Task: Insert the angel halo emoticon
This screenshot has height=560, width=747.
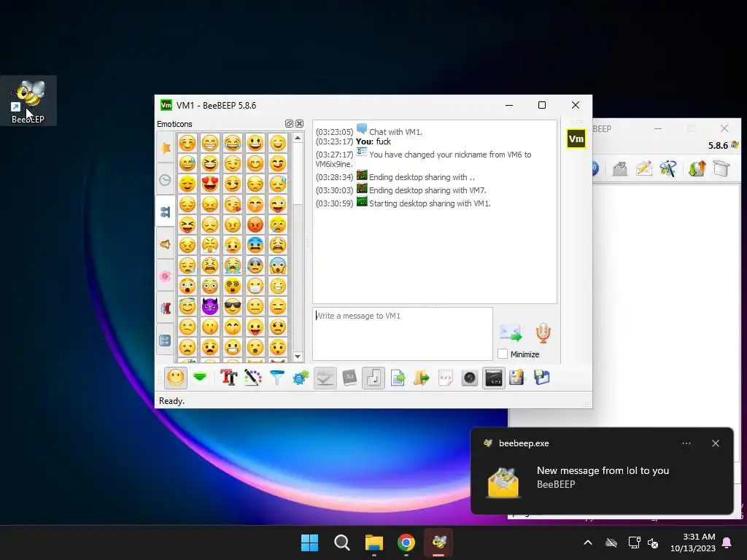Action: click(x=187, y=306)
